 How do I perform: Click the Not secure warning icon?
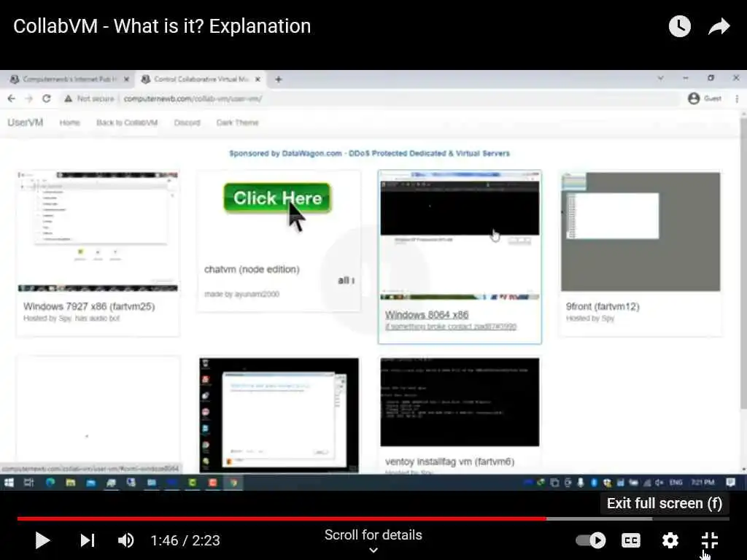68,98
